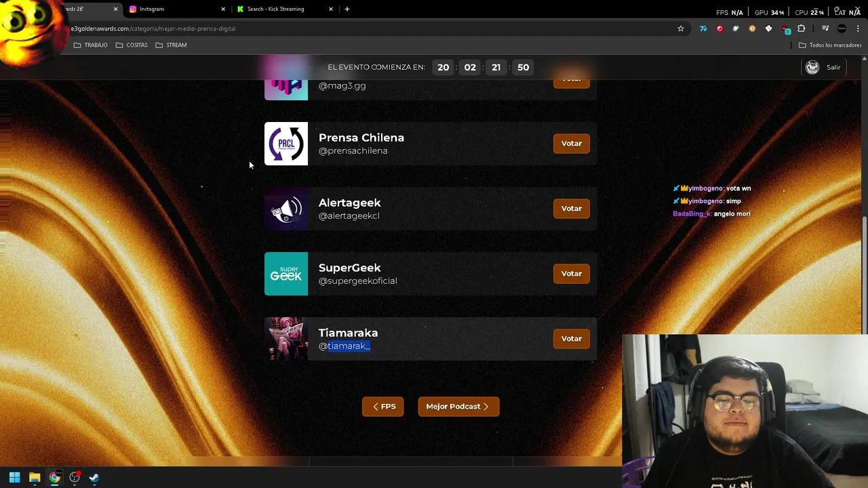
Task: Click the SuperGeek teal logo
Action: (x=286, y=274)
